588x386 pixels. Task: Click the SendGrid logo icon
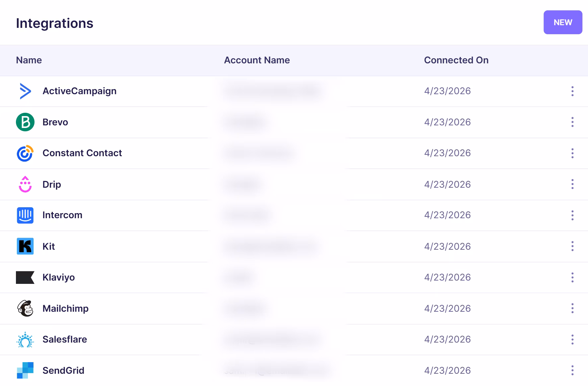(25, 370)
